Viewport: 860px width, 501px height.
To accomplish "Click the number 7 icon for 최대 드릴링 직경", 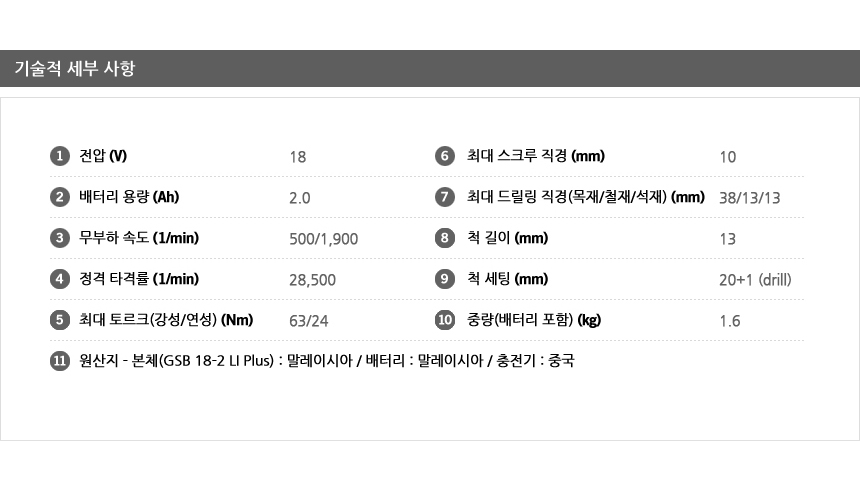I will 446,197.
